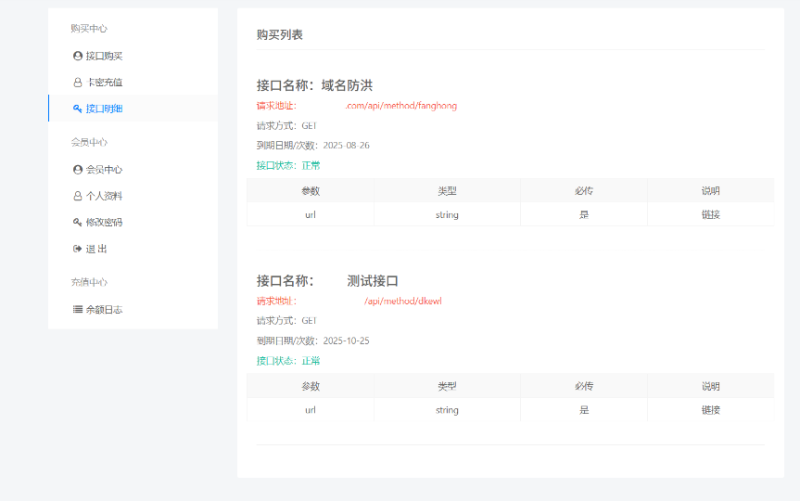Click the 充值中心 sidebar section heading
800x501 pixels.
click(x=89, y=282)
